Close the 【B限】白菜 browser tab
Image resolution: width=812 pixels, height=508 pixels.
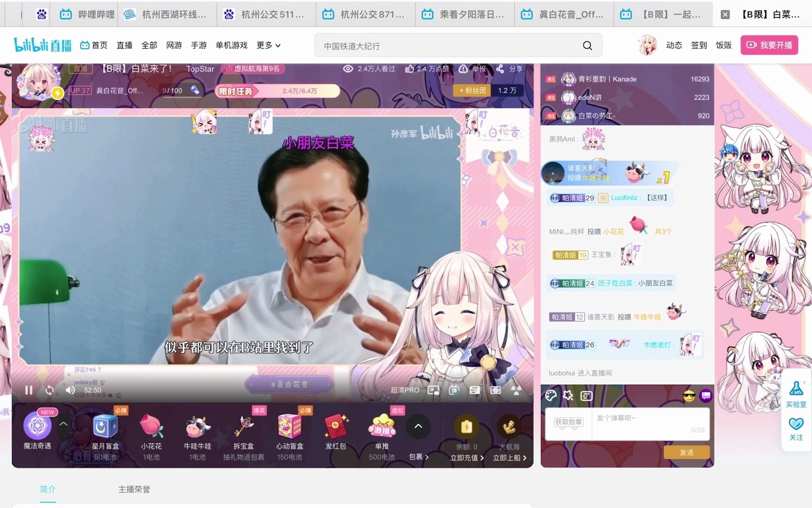pyautogui.click(x=725, y=15)
